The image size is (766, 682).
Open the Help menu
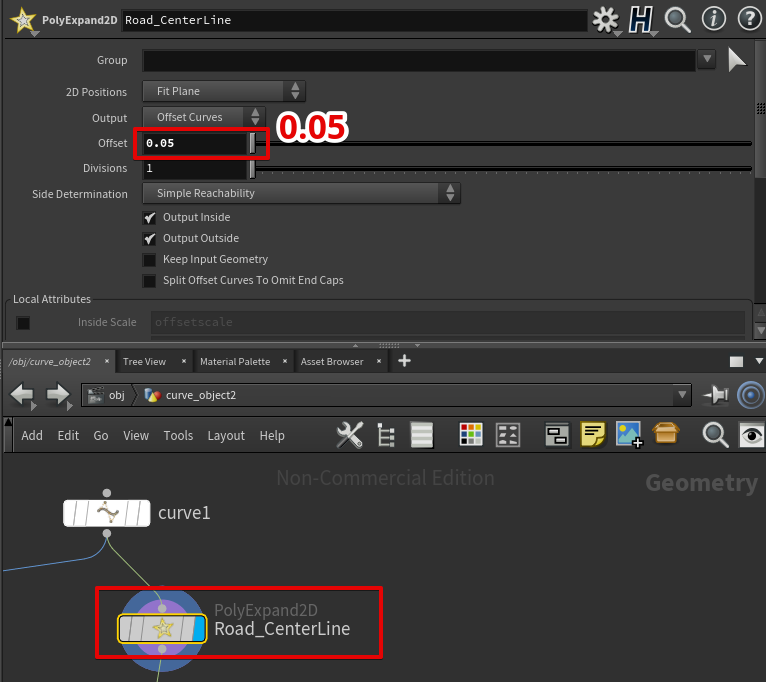(272, 435)
